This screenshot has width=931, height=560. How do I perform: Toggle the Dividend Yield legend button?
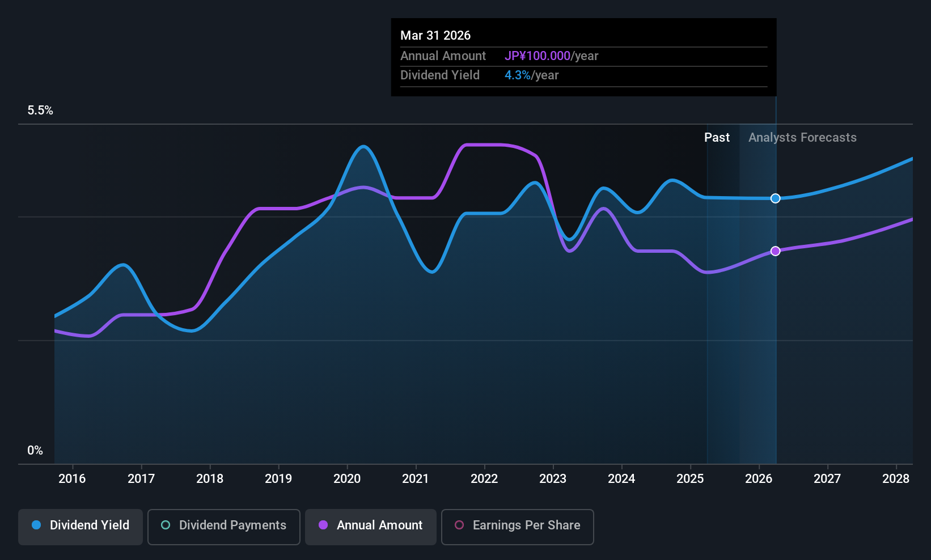(x=81, y=527)
